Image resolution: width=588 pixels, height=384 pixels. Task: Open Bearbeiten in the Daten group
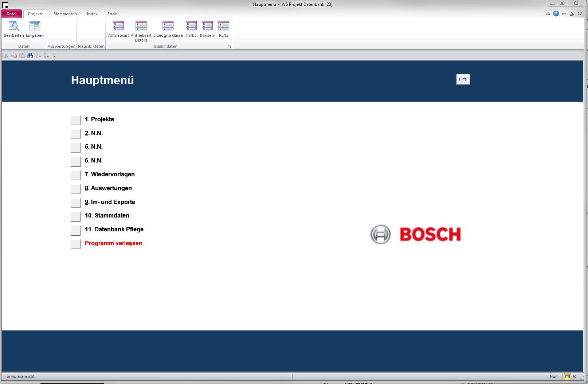pyautogui.click(x=14, y=29)
